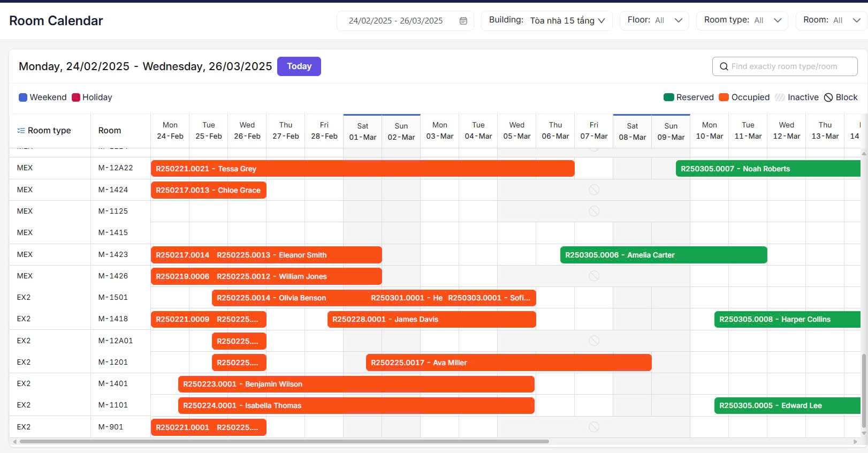This screenshot has height=453, width=868.
Task: Open the Floor filter dropdown
Action: coord(654,20)
